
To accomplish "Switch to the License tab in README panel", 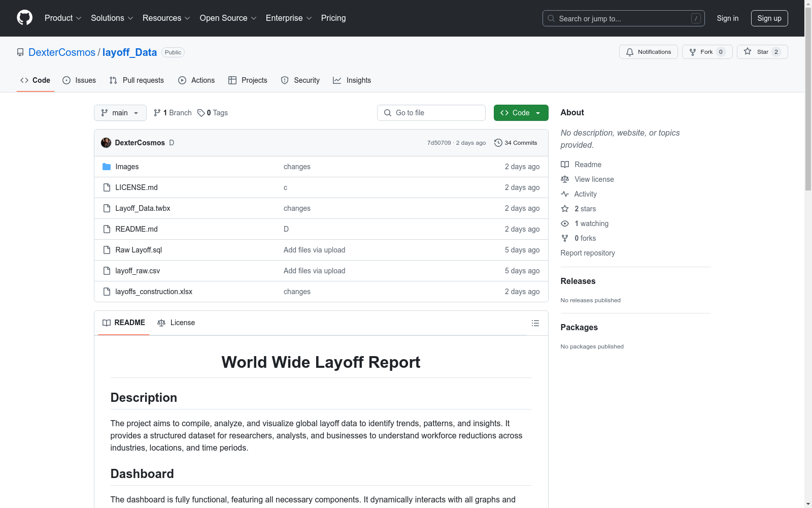I will point(176,323).
